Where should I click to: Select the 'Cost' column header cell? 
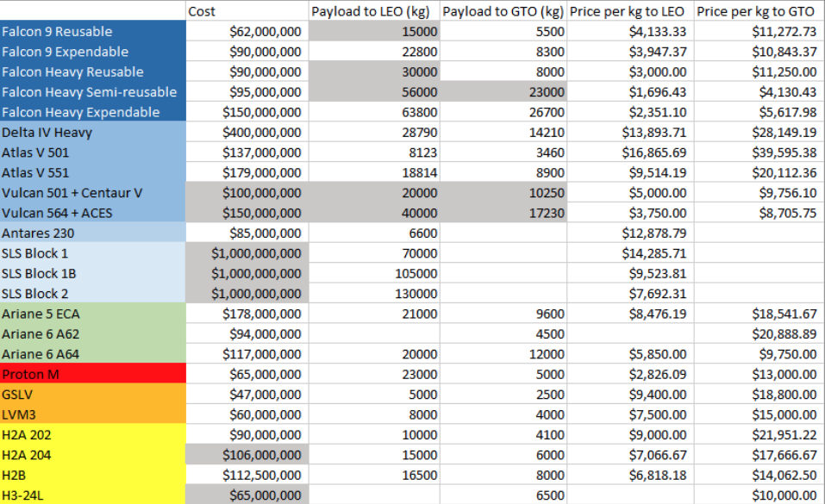click(x=247, y=11)
